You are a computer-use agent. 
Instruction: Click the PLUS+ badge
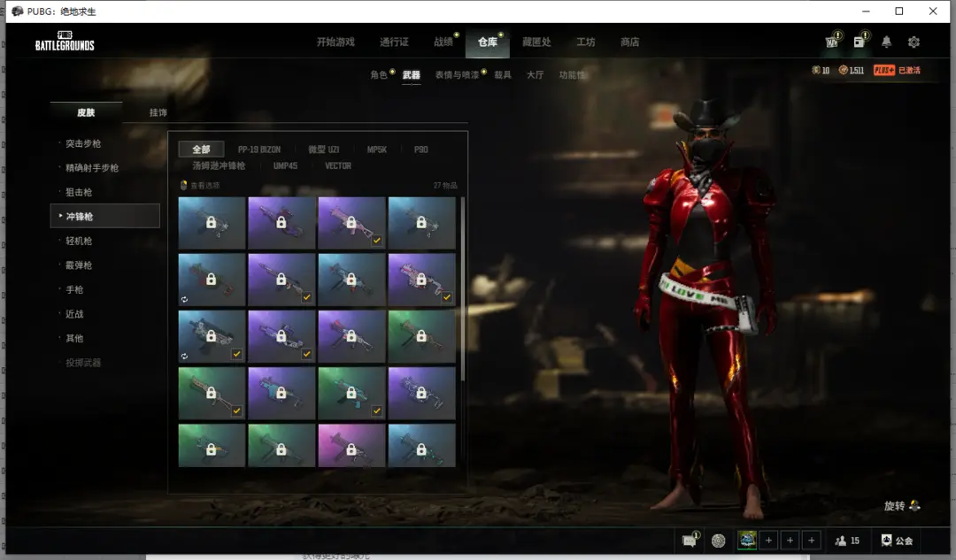tap(884, 70)
